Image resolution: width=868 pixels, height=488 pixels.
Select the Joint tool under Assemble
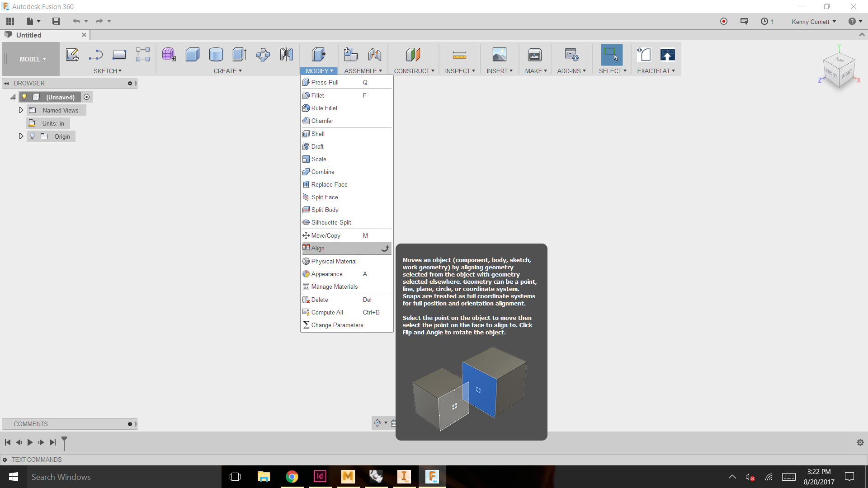pos(375,54)
